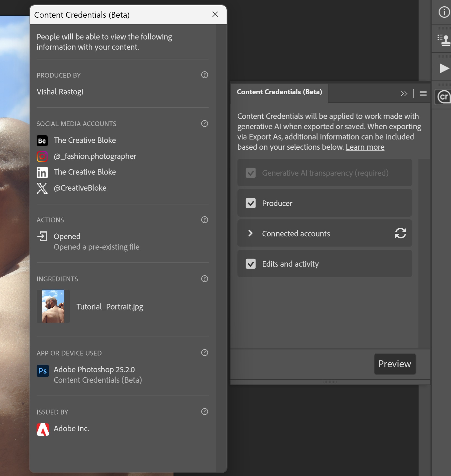Select the Actions play icon on the right sidebar
The width and height of the screenshot is (451, 476).
444,68
